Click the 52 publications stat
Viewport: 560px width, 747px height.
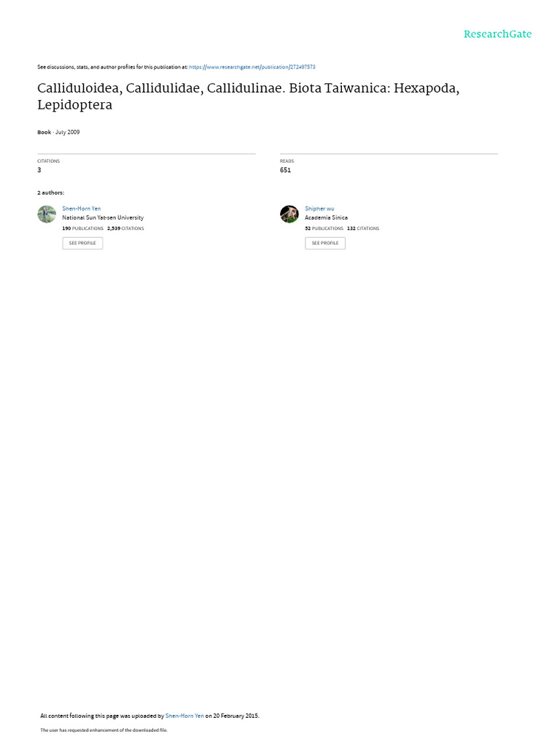click(x=324, y=228)
